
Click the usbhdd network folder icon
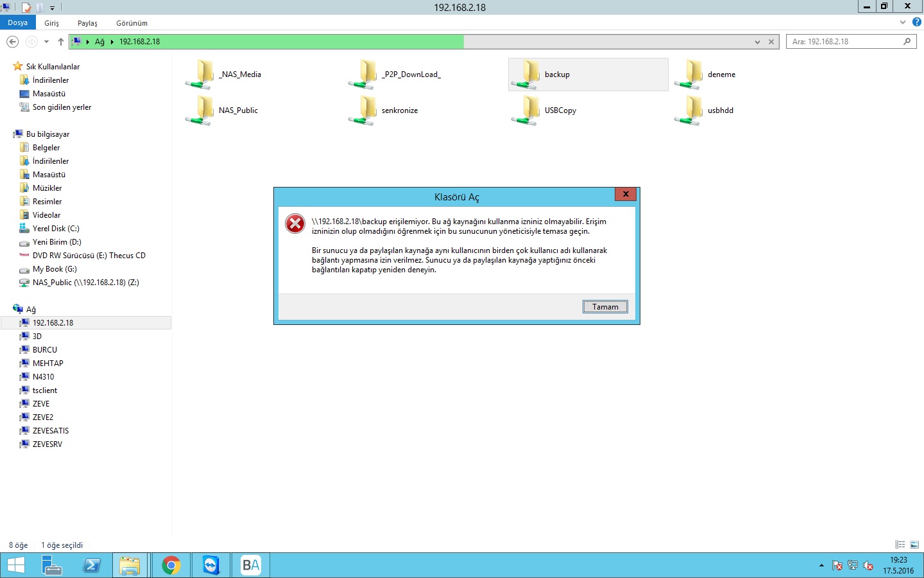tap(689, 110)
